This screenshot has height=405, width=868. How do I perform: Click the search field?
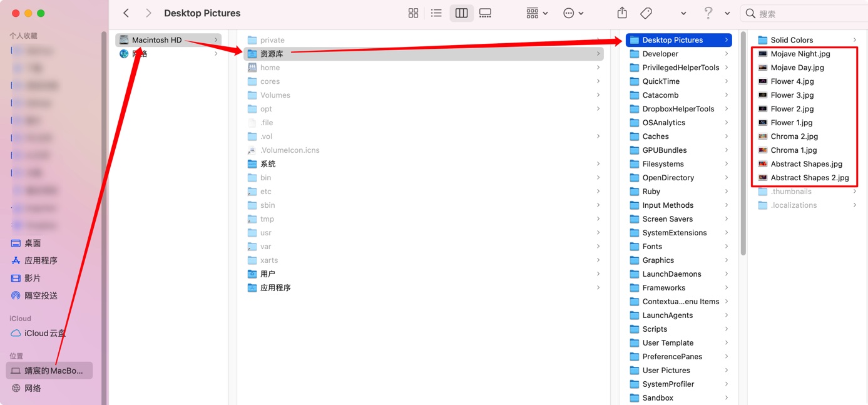pos(804,13)
